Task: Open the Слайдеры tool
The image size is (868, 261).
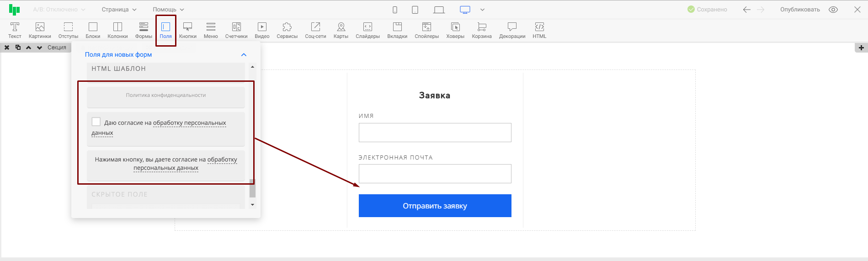Action: pos(367,30)
